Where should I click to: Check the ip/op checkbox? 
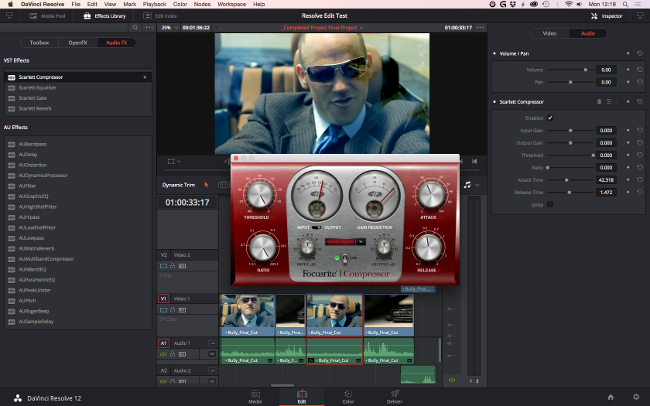pyautogui.click(x=550, y=204)
